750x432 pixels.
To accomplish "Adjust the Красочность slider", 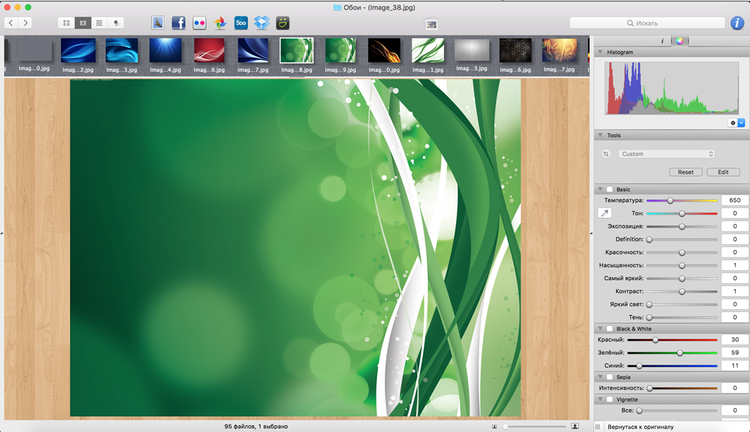I will coord(682,252).
